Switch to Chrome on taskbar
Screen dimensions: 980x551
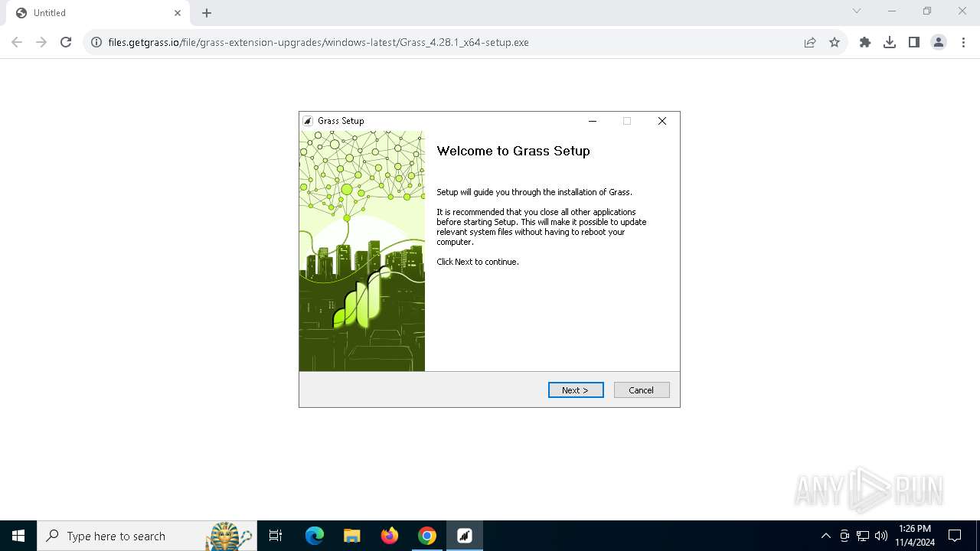427,536
